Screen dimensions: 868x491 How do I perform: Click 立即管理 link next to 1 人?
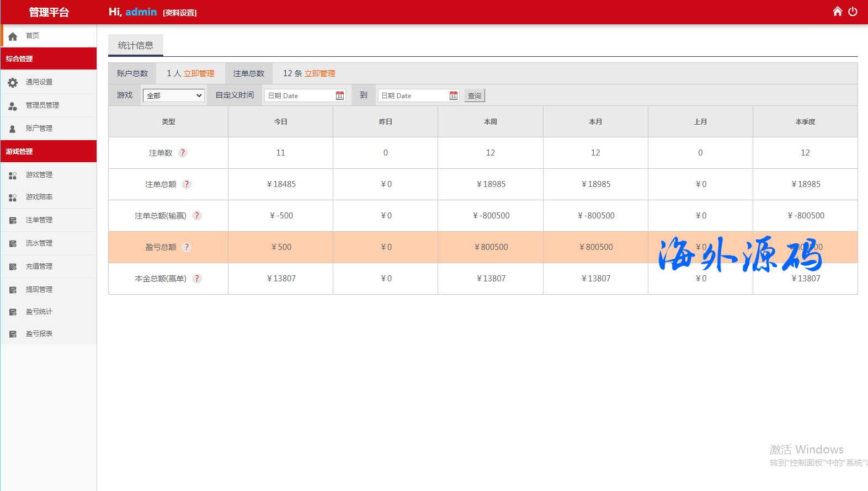(199, 73)
